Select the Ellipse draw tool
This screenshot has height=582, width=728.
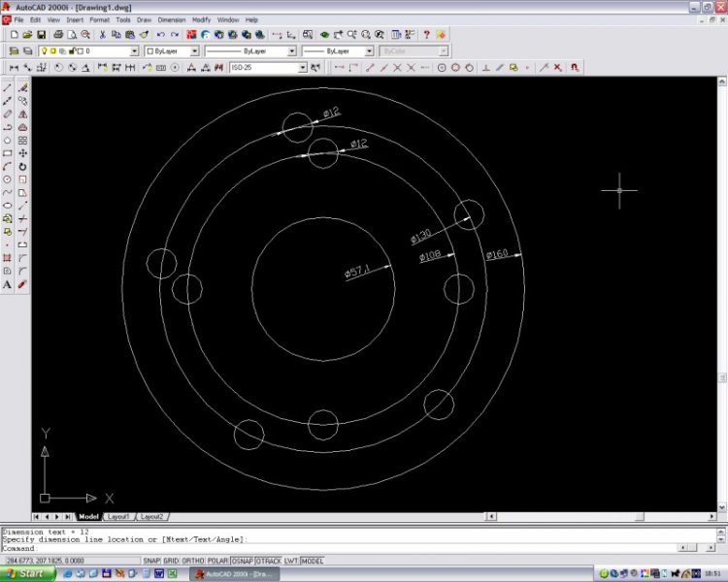coord(8,205)
